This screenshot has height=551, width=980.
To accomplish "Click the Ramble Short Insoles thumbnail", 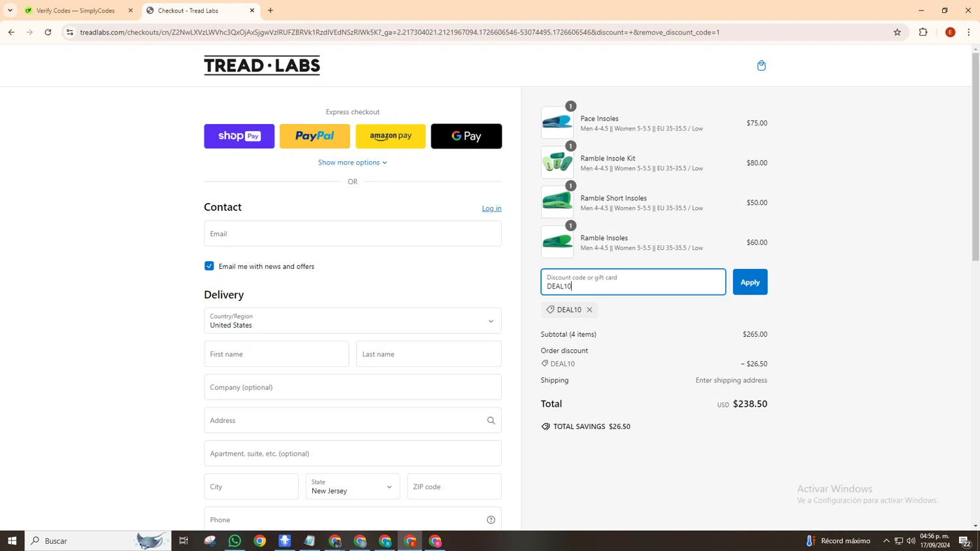I will [557, 202].
